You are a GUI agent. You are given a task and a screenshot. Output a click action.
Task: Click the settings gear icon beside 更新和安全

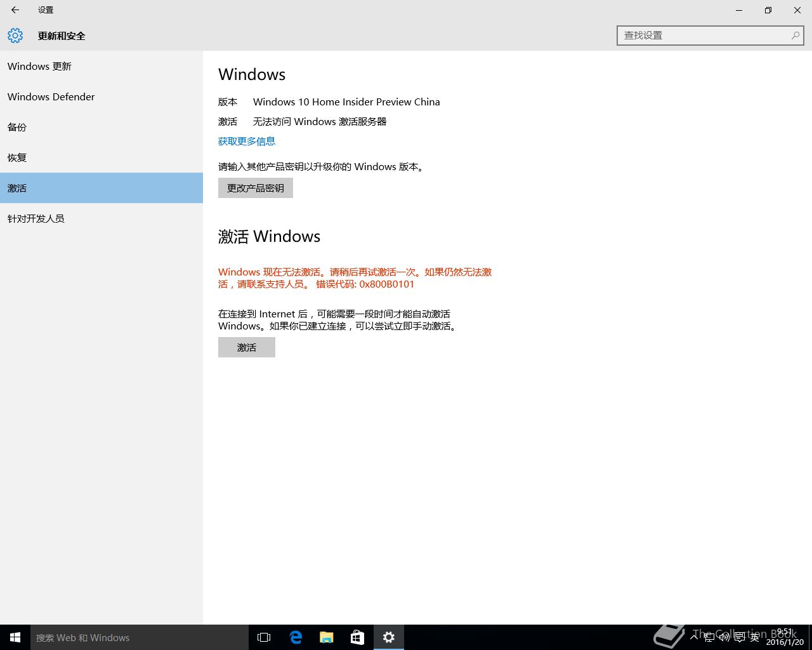coord(15,36)
